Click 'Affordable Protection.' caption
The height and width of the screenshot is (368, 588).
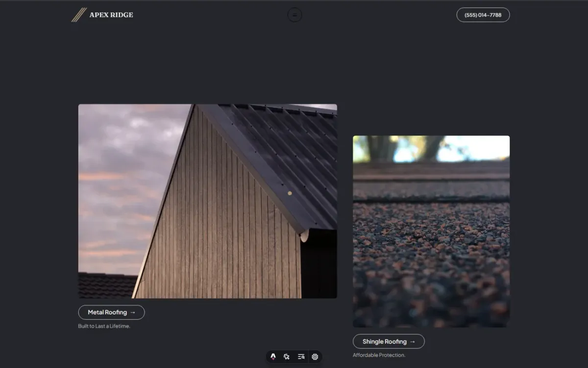pos(379,355)
